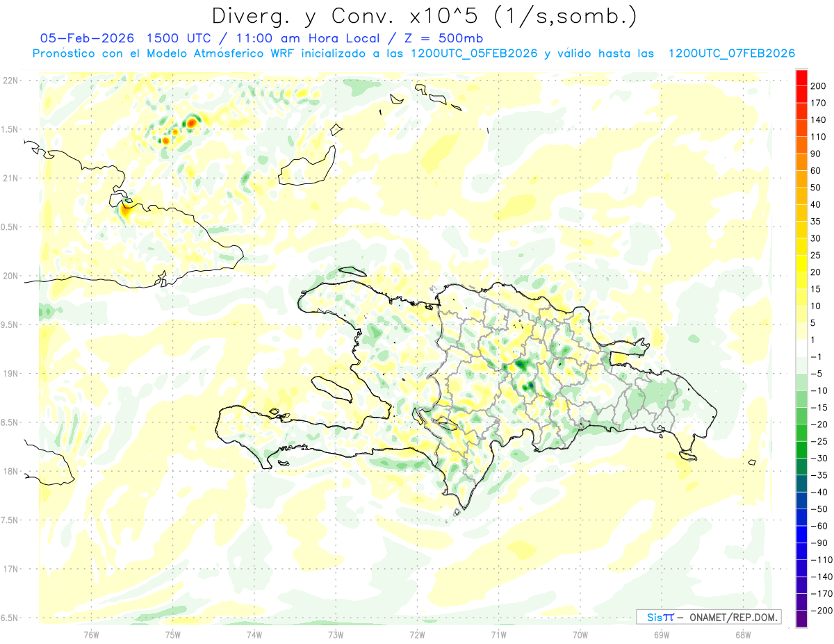Click the "1200UTC_07FEB2026" valid-until timestamp

click(731, 53)
